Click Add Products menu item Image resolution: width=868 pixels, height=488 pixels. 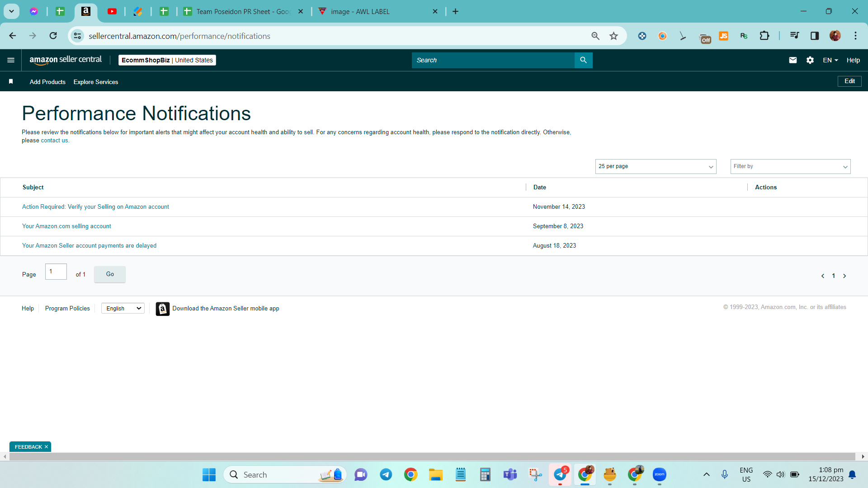click(47, 82)
